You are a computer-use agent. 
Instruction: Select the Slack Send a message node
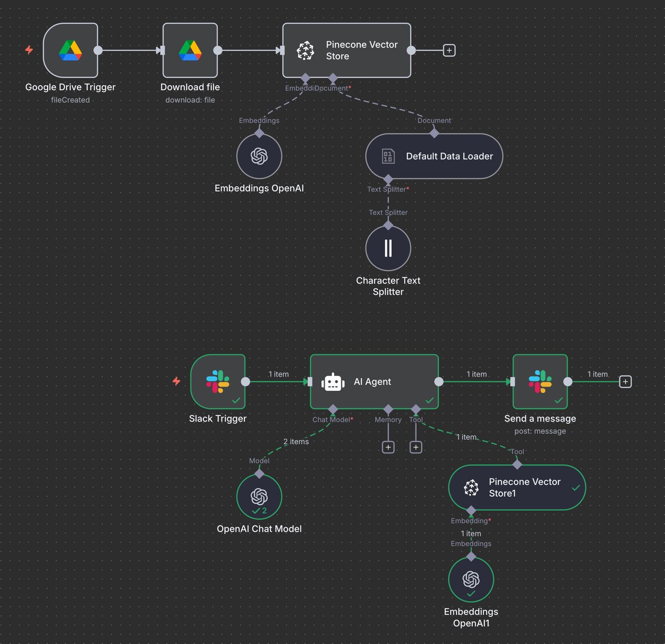coord(540,382)
